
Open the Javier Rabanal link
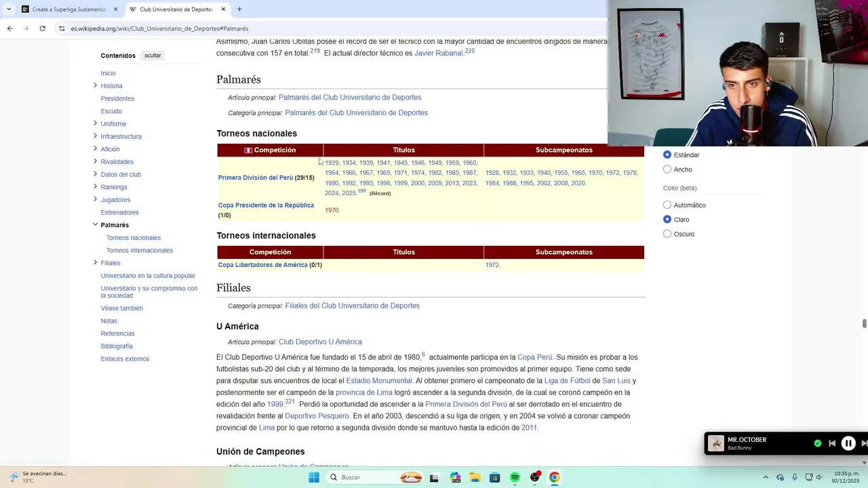click(x=439, y=54)
